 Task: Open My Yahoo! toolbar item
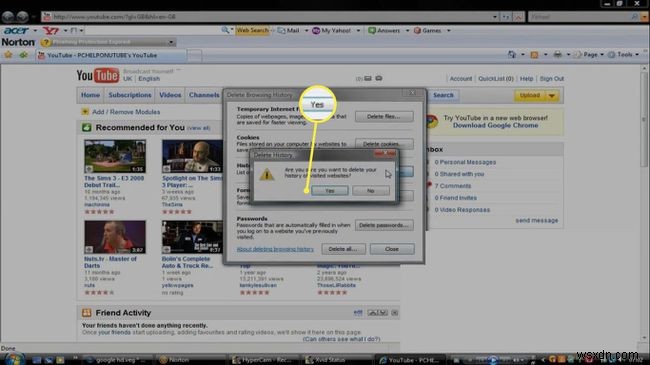(332, 30)
